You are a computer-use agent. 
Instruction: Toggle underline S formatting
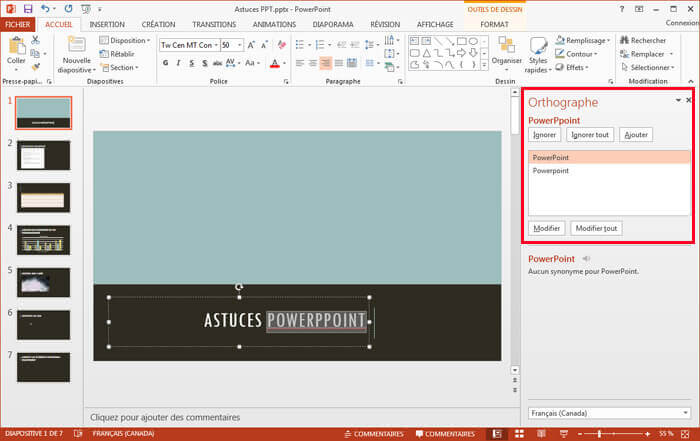tap(192, 63)
